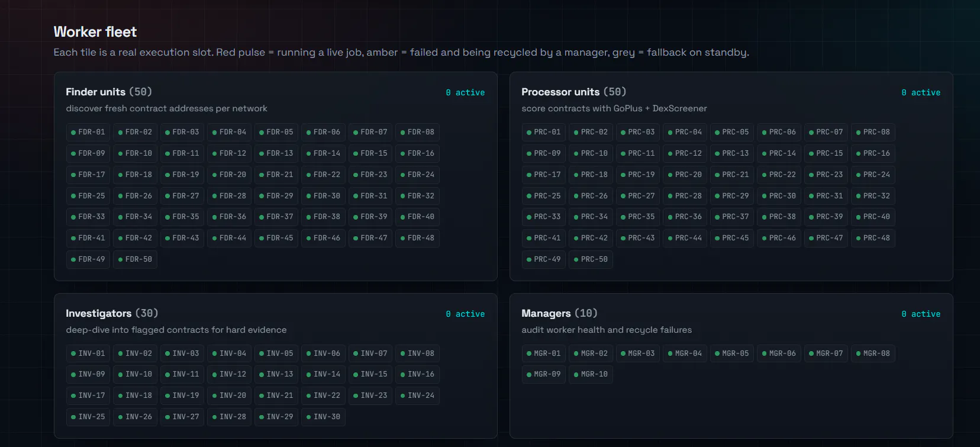Image resolution: width=980 pixels, height=447 pixels.
Task: Select investigator tile INV-01
Action: 88,353
